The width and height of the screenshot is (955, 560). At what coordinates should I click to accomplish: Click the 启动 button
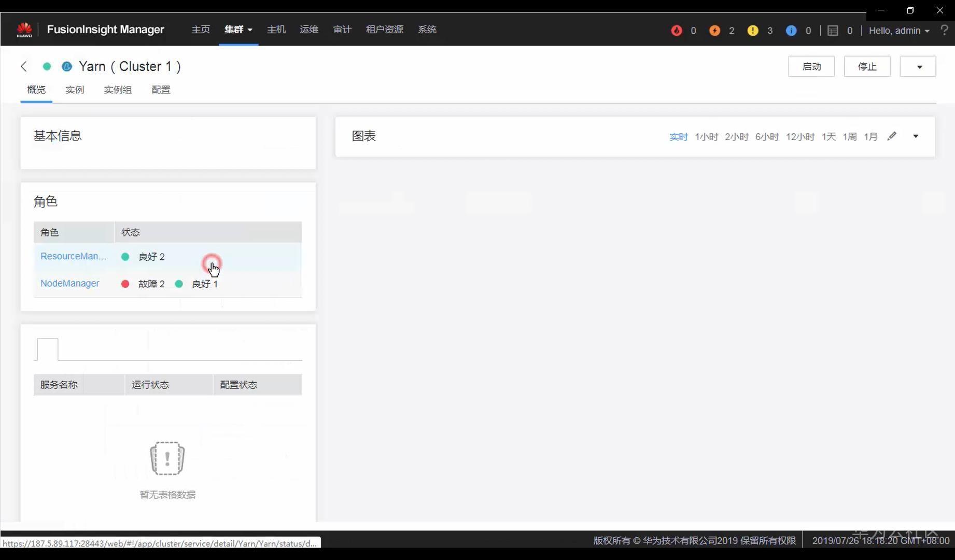811,66
